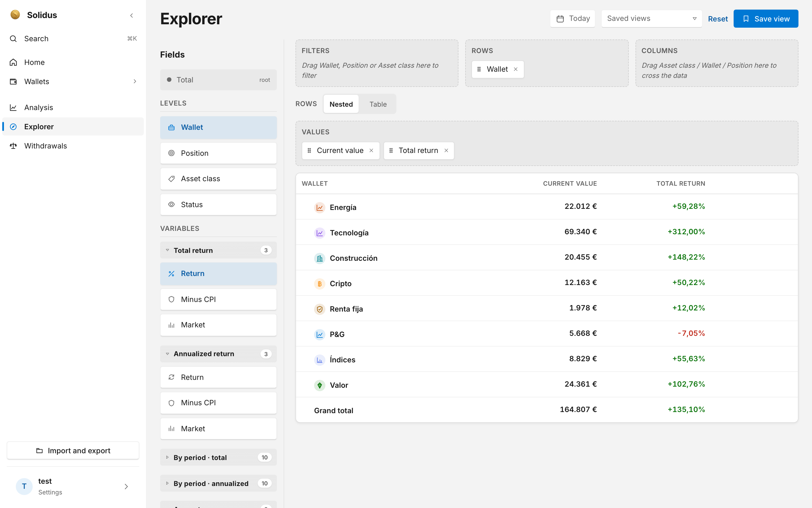812x508 pixels.
Task: Collapse the Annualized return variable group
Action: (219, 354)
